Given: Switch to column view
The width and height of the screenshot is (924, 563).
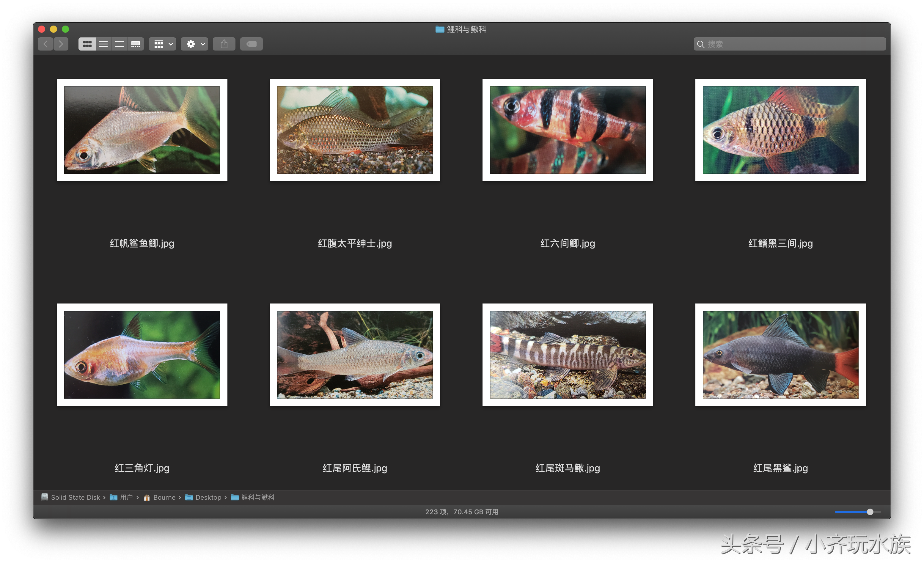Looking at the screenshot, I should tap(119, 44).
